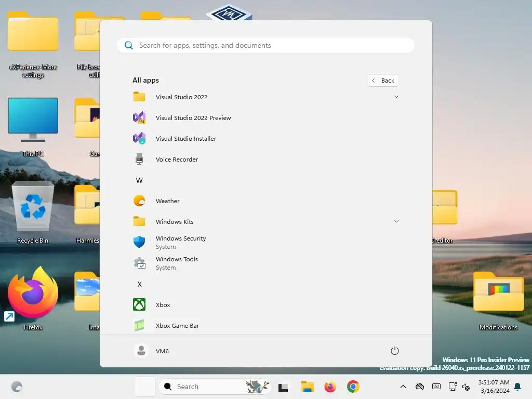Click the X letter header
532x399 pixels.
coord(139,284)
